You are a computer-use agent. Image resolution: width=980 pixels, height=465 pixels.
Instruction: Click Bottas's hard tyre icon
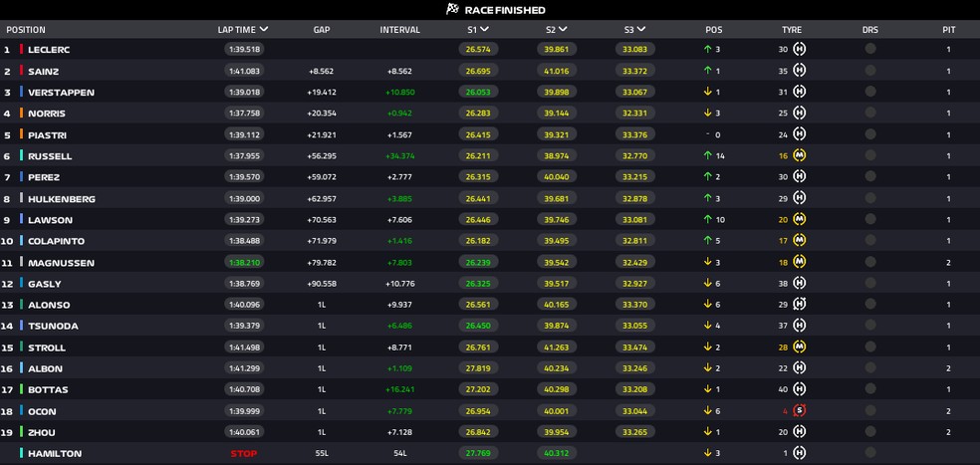click(799, 388)
